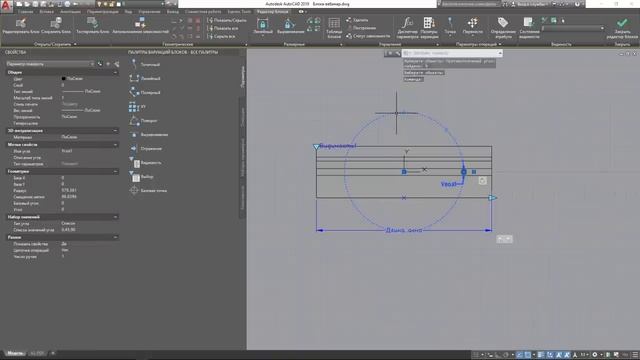Expand the Action Parameters ribbon panel arrow
Screen dimensions: 640x360
point(500,44)
